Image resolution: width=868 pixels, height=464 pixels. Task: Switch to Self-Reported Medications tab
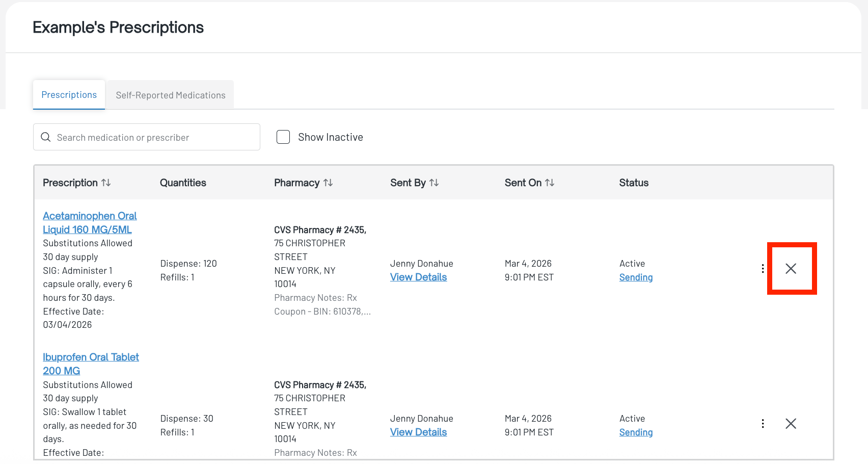click(171, 95)
